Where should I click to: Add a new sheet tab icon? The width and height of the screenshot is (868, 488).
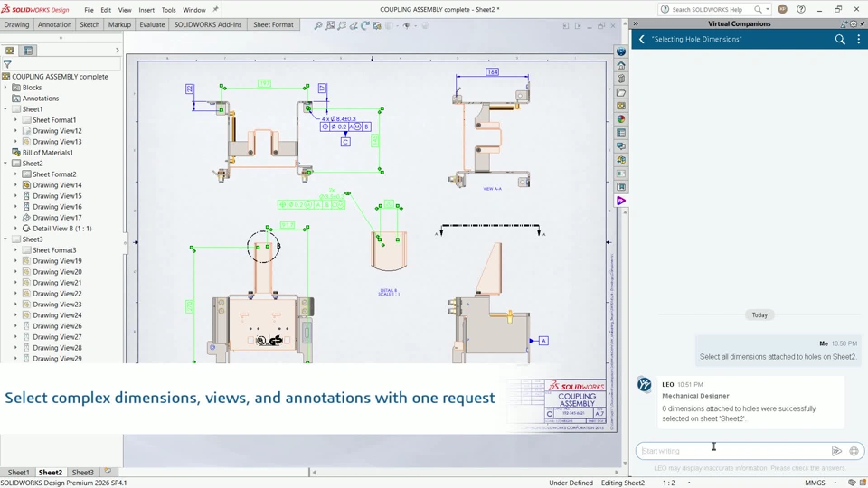coord(108,472)
